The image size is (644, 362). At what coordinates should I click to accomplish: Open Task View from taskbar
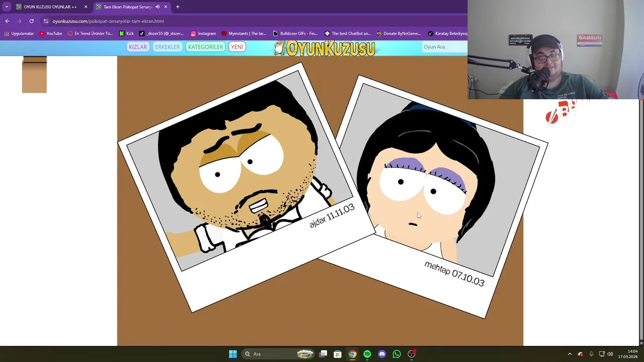click(323, 354)
